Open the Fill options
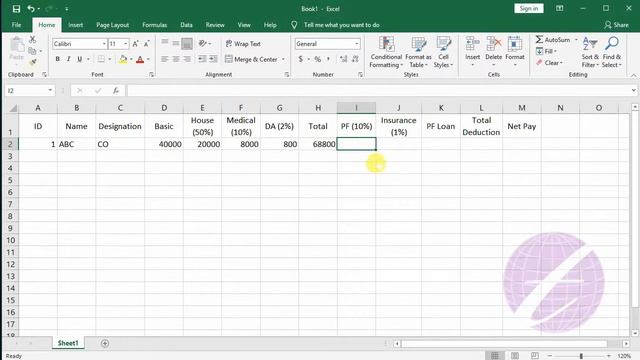Viewport: 640px width, 360px height. point(546,51)
